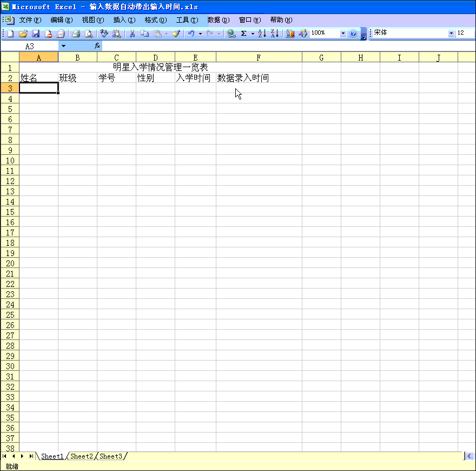Screen dimensions: 476x471
Task: Open the 数据 (Data) menu
Action: coord(218,20)
